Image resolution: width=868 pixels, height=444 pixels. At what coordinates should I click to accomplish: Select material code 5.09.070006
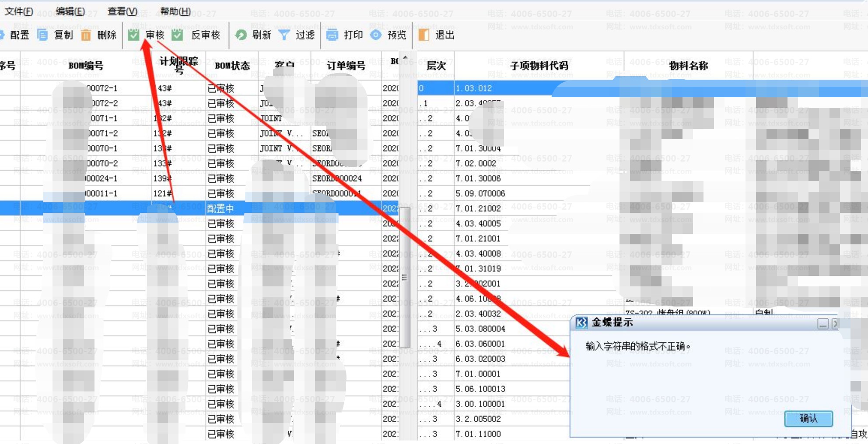point(480,194)
